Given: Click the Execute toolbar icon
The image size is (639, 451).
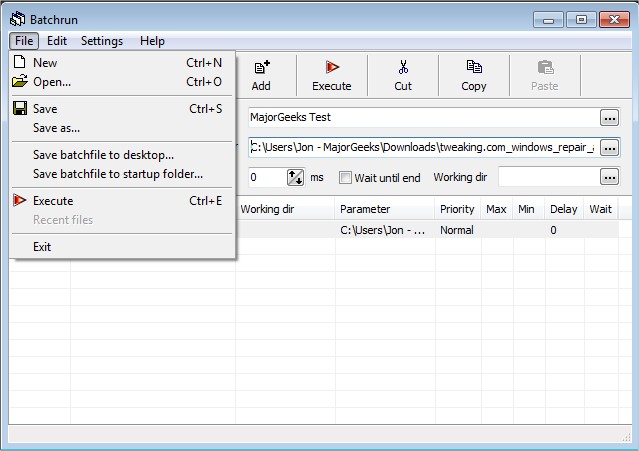Looking at the screenshot, I should click(x=332, y=67).
